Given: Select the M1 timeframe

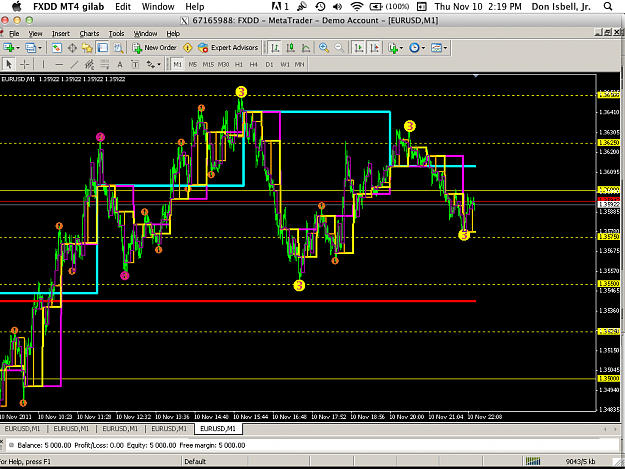Looking at the screenshot, I should coord(177,64).
